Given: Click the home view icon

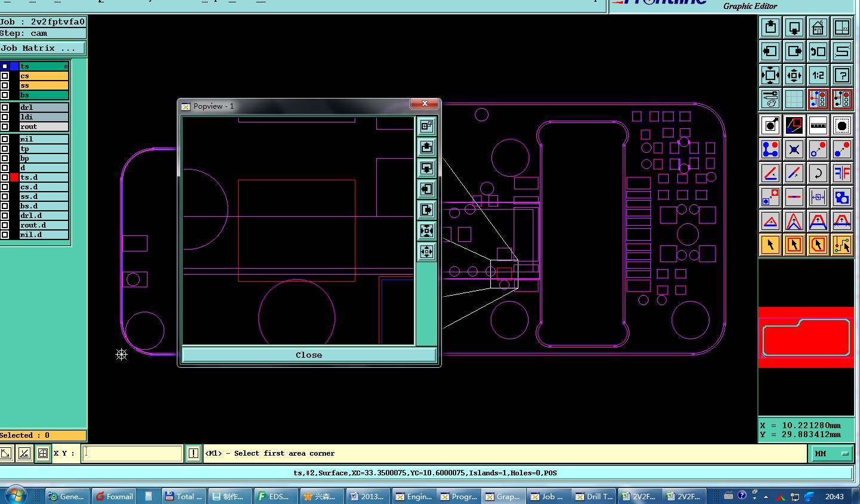Looking at the screenshot, I should 818,27.
